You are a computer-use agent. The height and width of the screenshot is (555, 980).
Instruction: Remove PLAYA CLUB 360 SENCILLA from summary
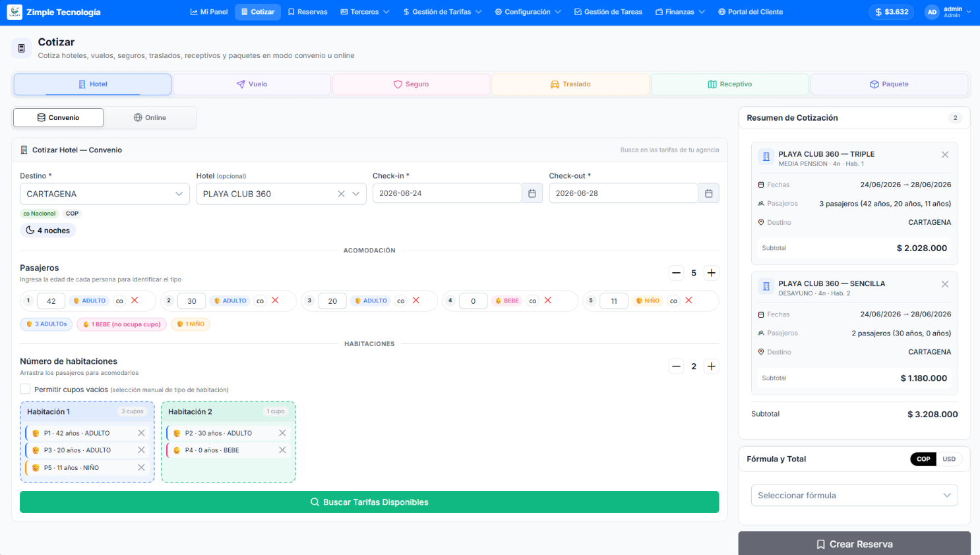945,284
